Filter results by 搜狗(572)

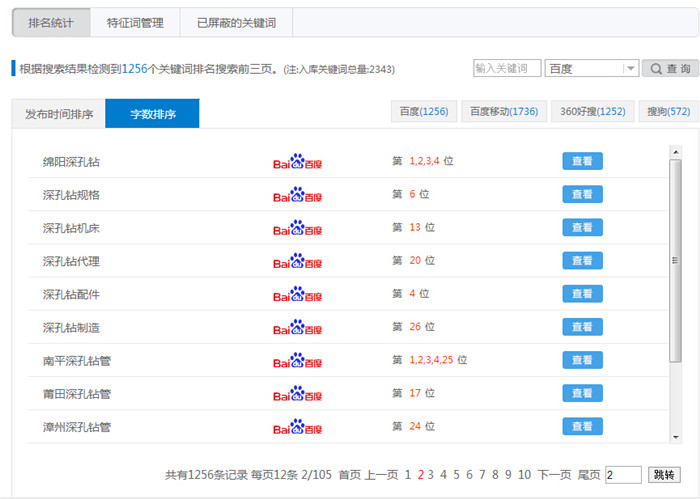click(x=668, y=112)
